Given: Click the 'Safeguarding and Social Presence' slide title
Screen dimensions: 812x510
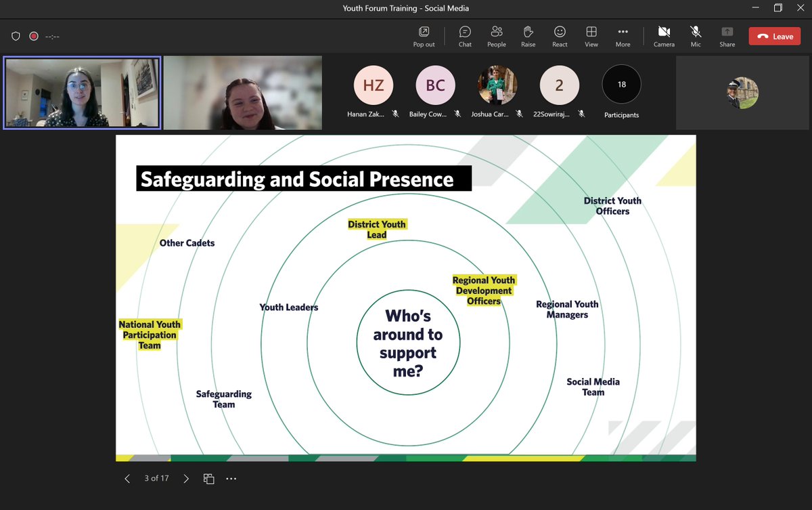Looking at the screenshot, I should coord(297,179).
